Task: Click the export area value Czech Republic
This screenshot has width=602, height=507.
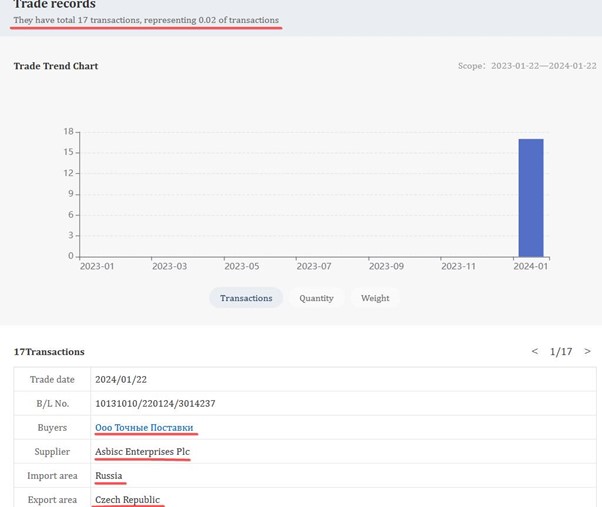Action: (x=127, y=499)
